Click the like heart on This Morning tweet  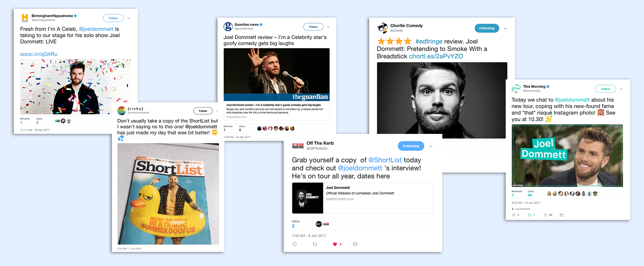(x=545, y=215)
